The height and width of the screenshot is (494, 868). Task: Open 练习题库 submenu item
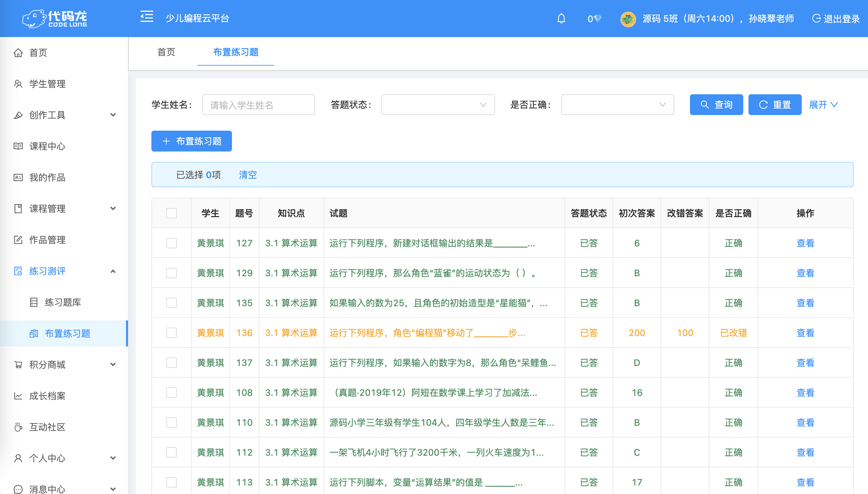[x=63, y=302]
